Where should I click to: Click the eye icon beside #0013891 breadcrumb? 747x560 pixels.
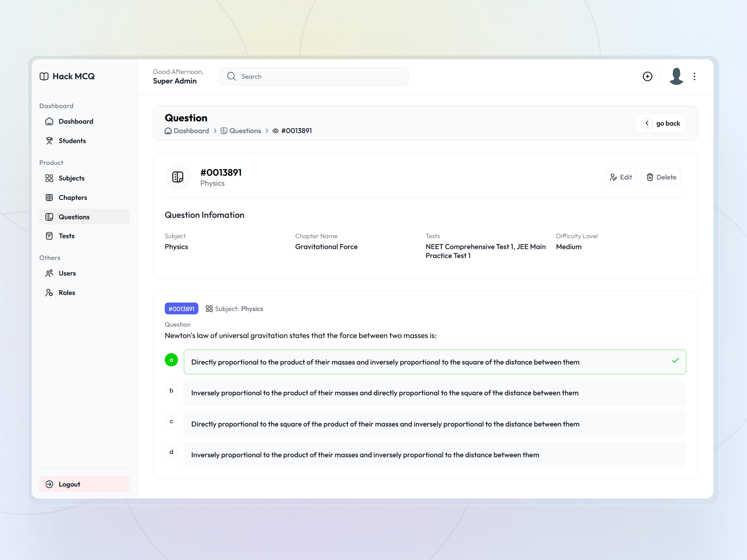coord(275,131)
